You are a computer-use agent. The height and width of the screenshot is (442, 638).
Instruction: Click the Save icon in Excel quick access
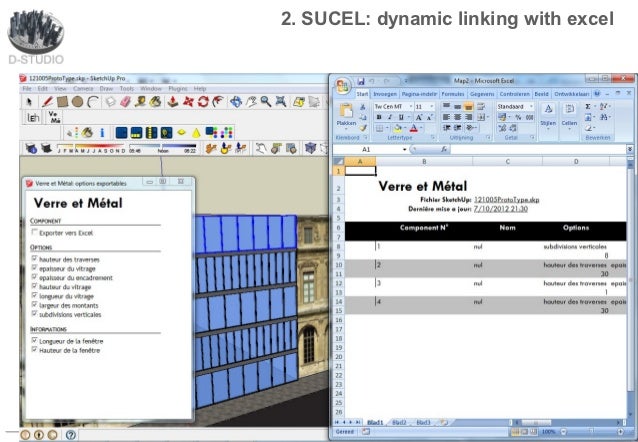pyautogui.click(x=361, y=81)
